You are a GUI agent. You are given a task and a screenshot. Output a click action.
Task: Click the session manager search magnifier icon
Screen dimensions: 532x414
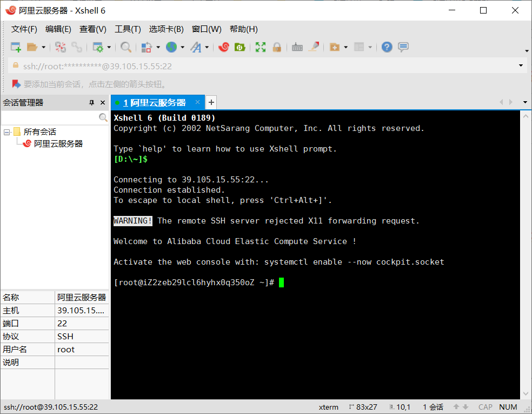point(103,117)
